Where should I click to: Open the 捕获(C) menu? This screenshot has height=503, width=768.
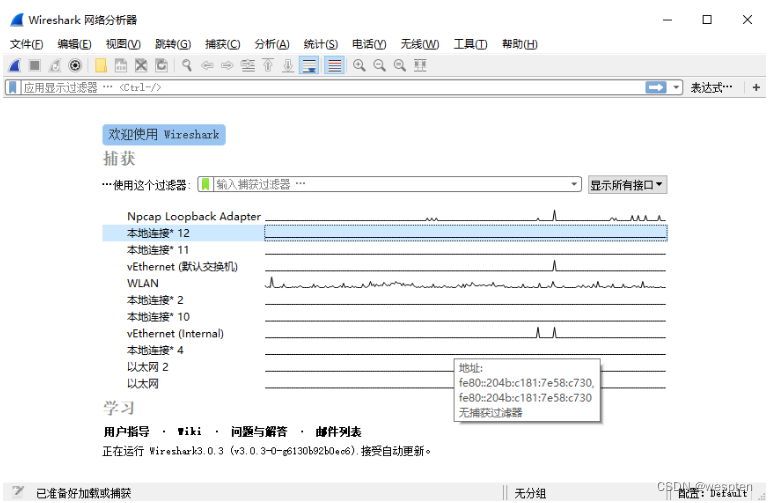tap(223, 45)
